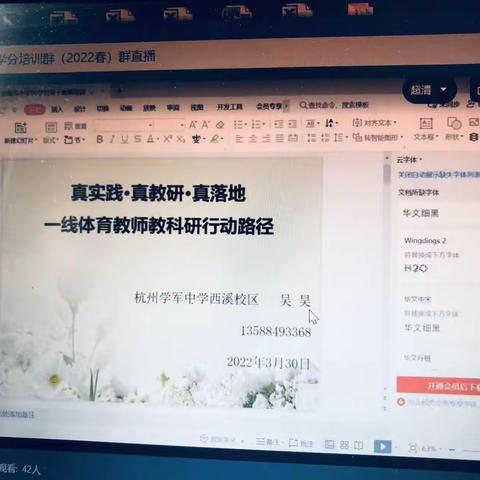Screen dimensions: 480x480
Task: Switch to normal view icon
Action: click(x=329, y=445)
